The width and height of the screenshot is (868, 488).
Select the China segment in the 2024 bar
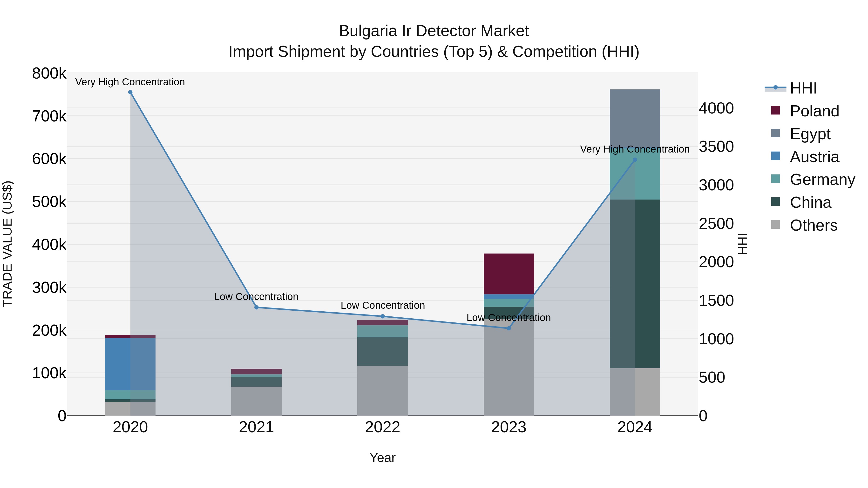[635, 284]
